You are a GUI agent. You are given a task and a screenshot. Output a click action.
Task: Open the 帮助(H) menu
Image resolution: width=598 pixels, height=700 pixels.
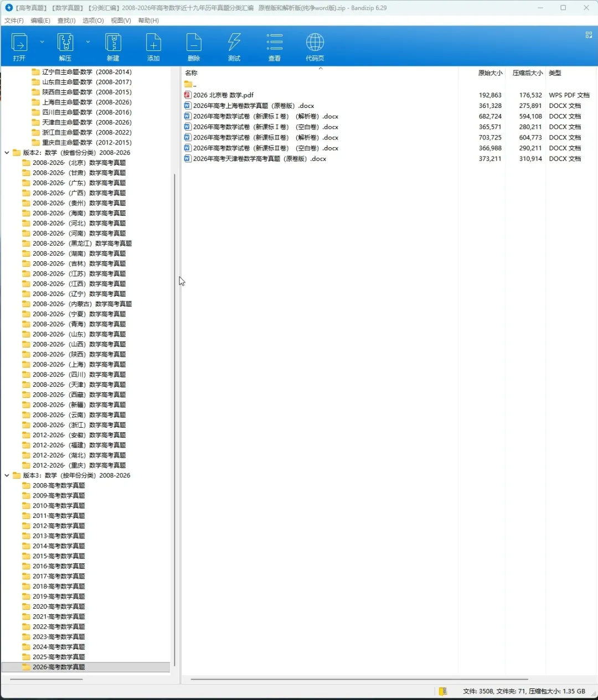click(x=148, y=20)
